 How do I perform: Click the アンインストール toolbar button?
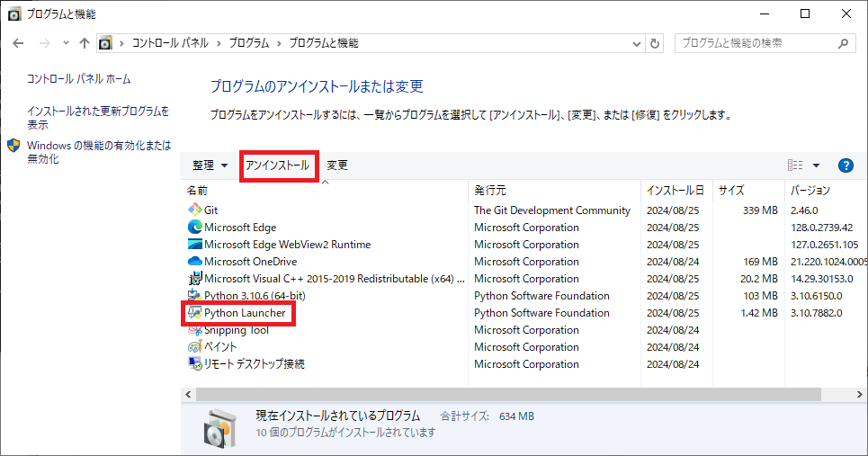(x=278, y=165)
